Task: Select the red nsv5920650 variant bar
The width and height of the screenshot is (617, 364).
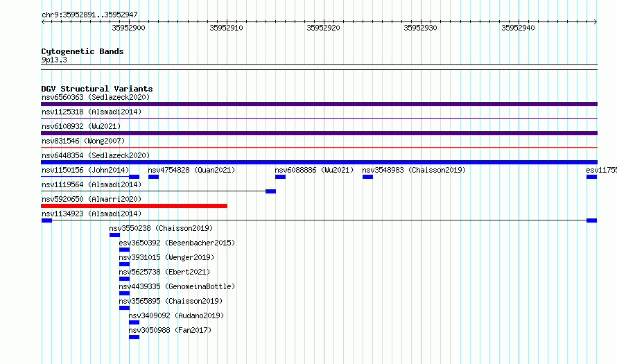Action: (x=134, y=206)
